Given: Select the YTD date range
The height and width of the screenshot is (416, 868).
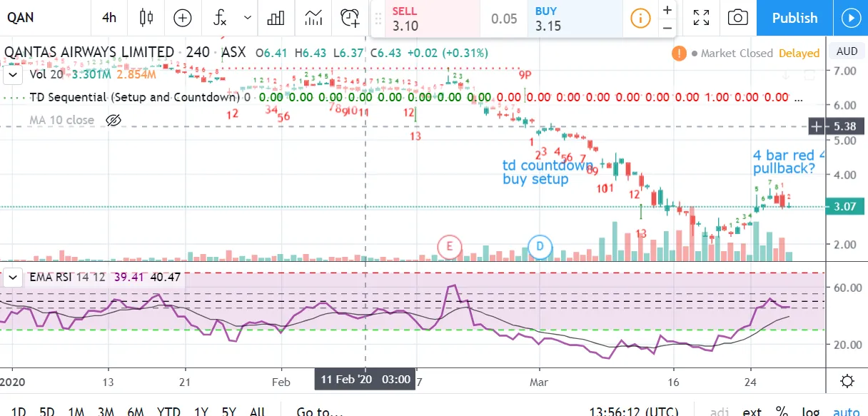Looking at the screenshot, I should click(x=168, y=412).
